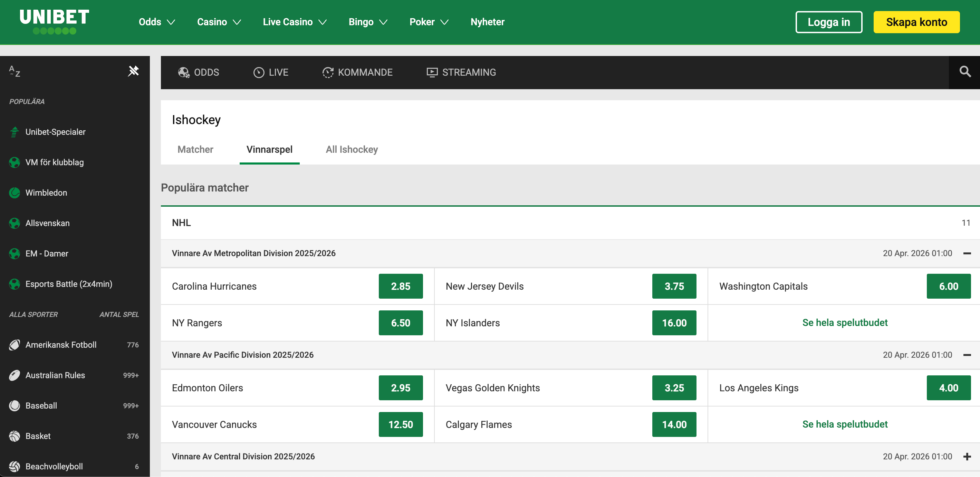Open the KOMMANDE section label
Image resolution: width=980 pixels, height=477 pixels.
365,72
